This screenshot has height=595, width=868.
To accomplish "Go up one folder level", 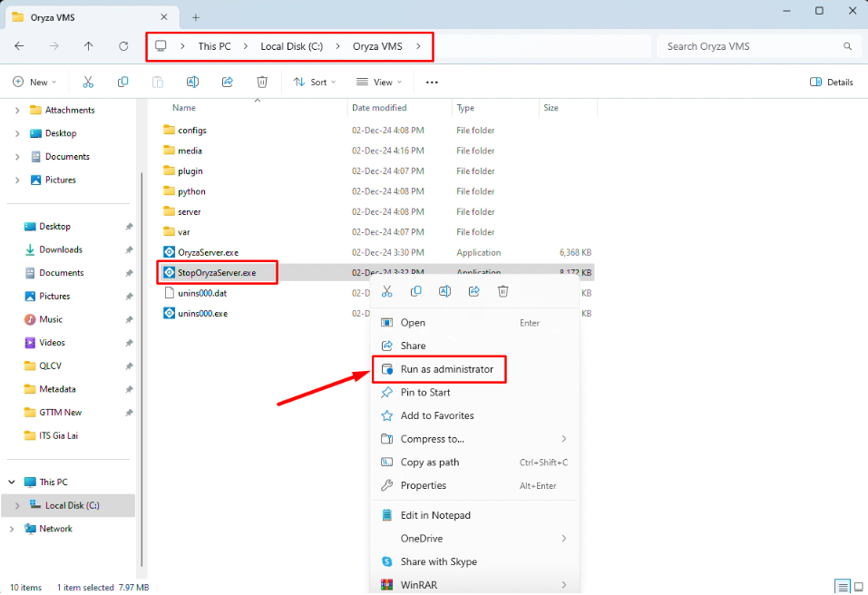I will click(x=89, y=46).
